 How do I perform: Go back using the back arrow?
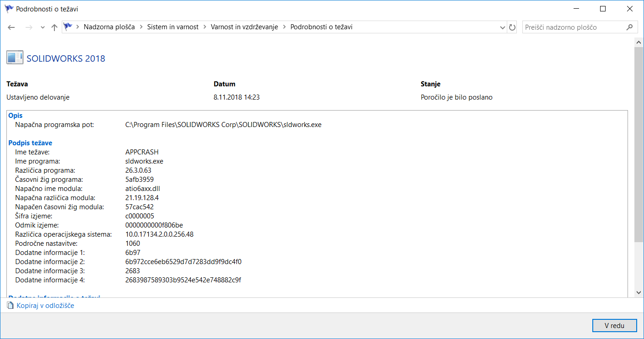(x=12, y=27)
